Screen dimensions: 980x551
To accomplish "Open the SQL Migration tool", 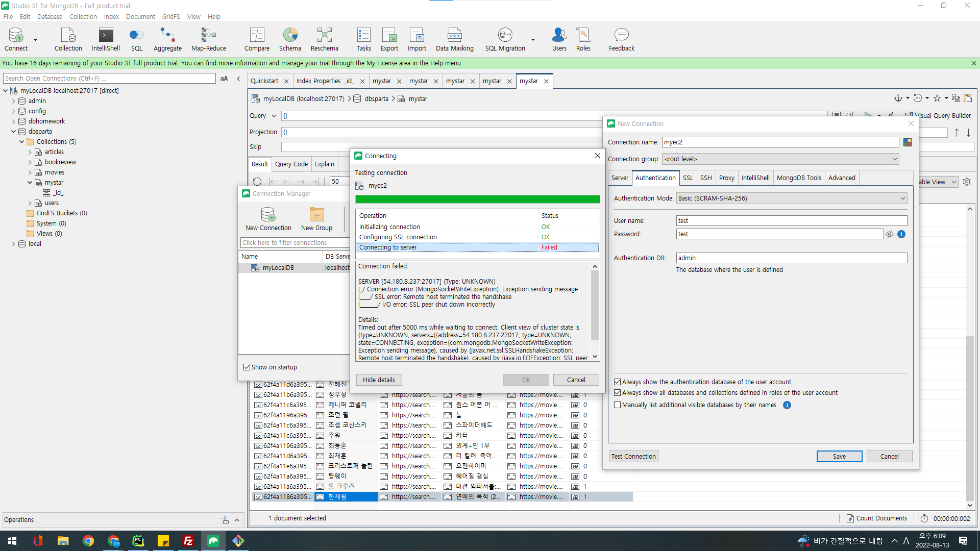I will (x=505, y=39).
